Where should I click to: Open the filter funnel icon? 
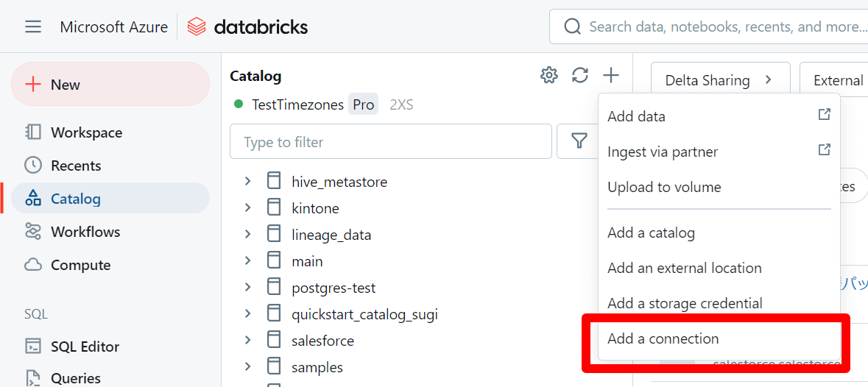pyautogui.click(x=579, y=141)
